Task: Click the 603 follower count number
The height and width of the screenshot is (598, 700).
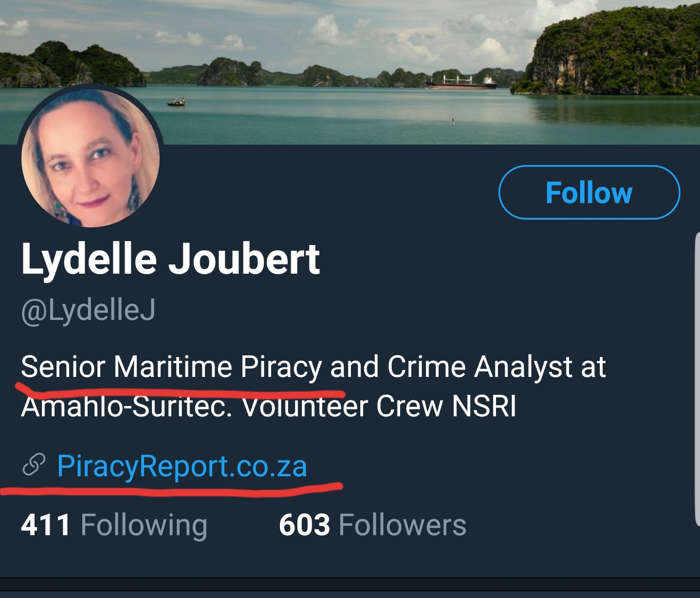Action: (x=304, y=525)
